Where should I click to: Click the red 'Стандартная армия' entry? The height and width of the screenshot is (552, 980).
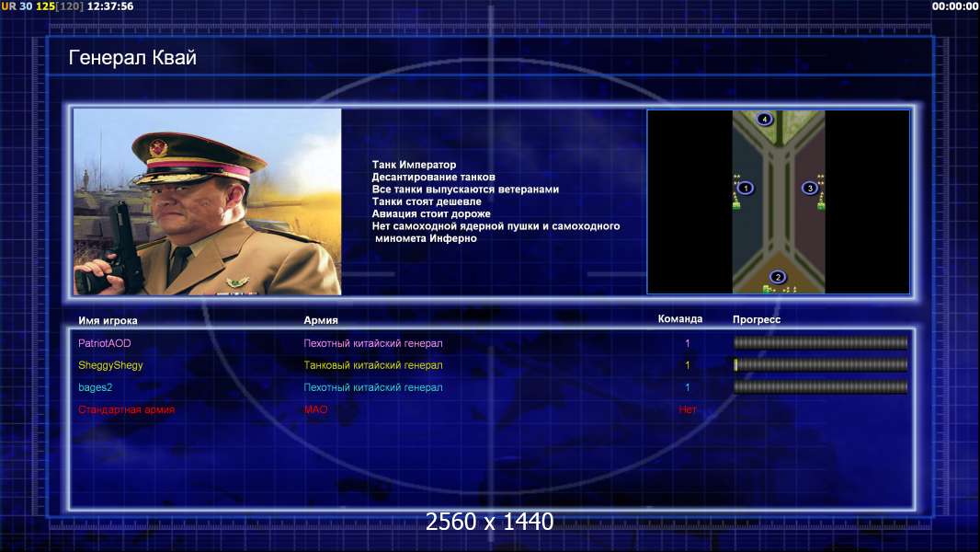click(x=126, y=409)
